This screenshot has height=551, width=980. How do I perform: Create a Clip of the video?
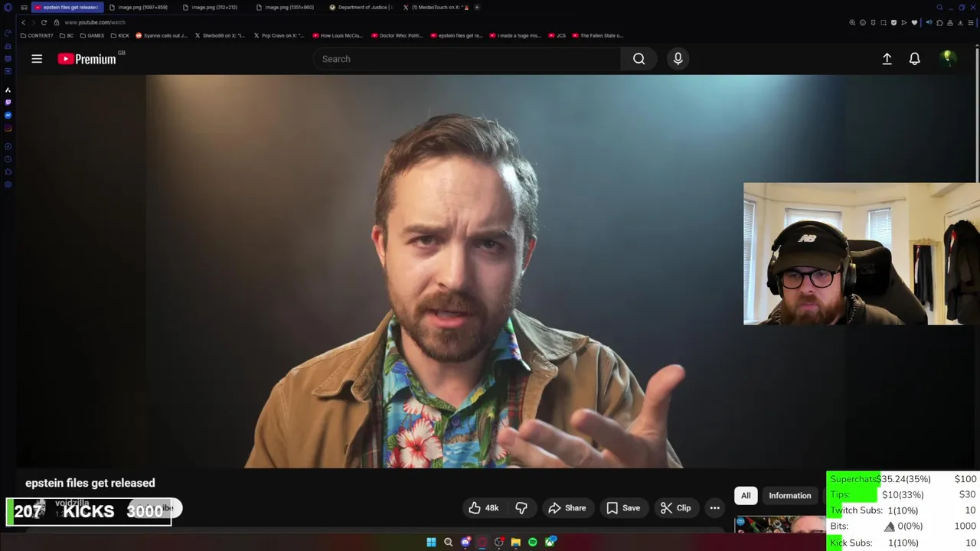click(676, 507)
